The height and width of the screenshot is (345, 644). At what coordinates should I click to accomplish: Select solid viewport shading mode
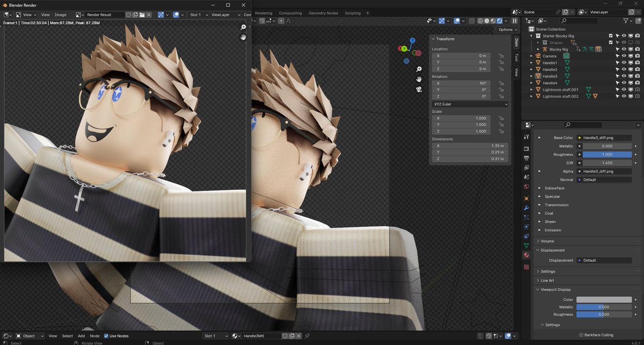[487, 21]
